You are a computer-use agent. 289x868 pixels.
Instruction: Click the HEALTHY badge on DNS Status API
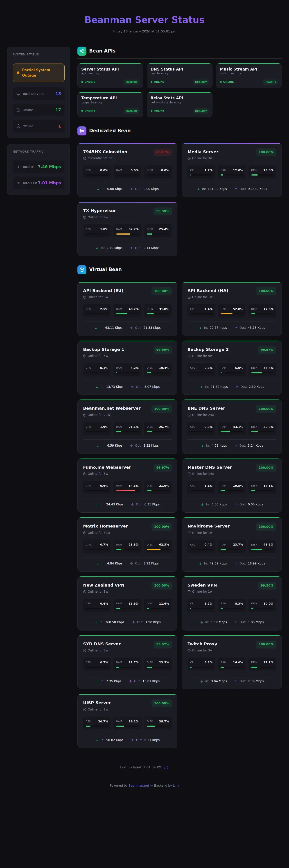201,82
